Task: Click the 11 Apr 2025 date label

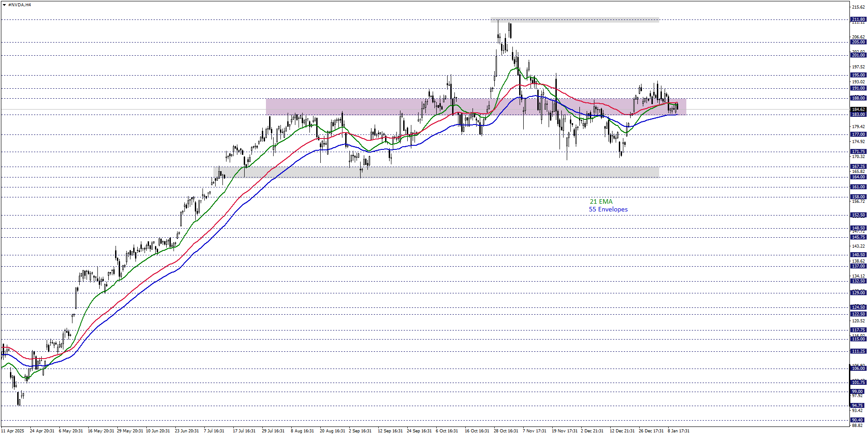Action: tap(13, 431)
